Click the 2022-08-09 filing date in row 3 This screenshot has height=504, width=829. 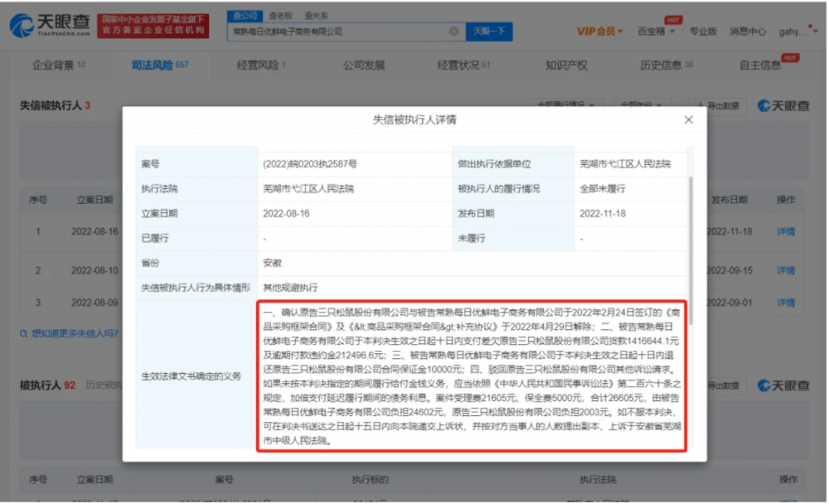click(x=95, y=303)
